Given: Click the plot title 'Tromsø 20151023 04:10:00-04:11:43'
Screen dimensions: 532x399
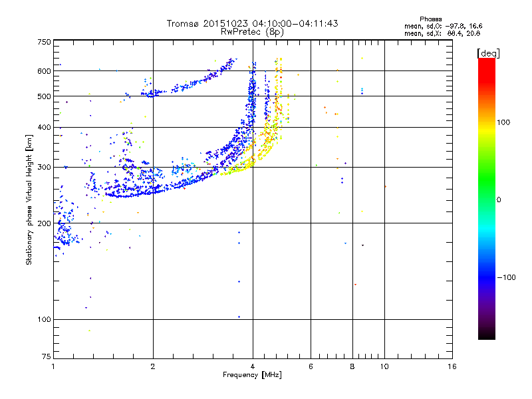Looking at the screenshot, I should click(252, 23).
